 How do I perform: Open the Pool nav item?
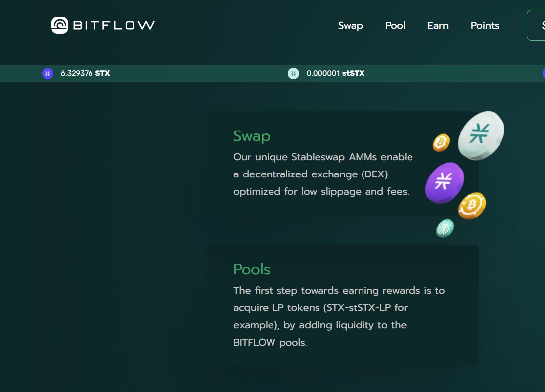point(395,25)
